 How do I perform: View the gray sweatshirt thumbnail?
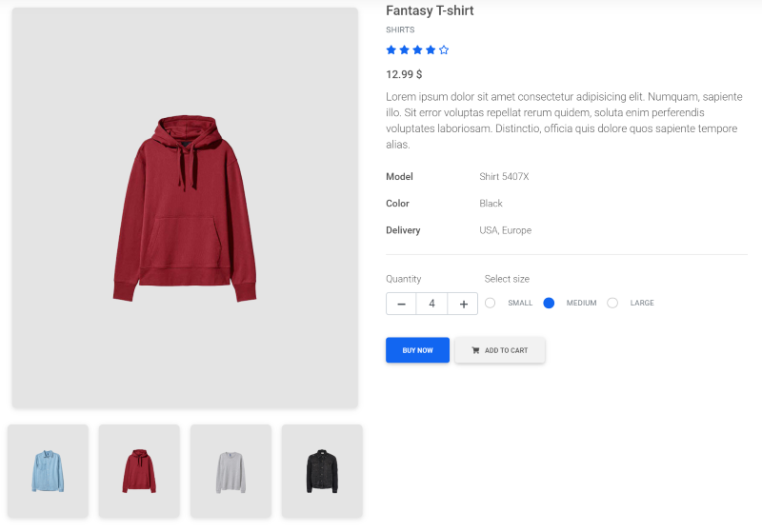tap(231, 471)
